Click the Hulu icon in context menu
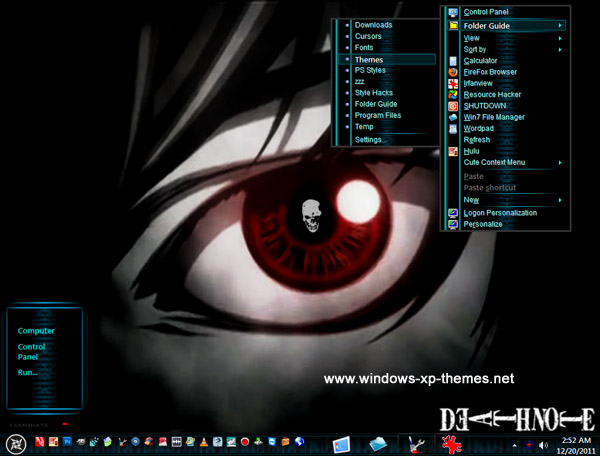The width and height of the screenshot is (600, 456). (x=453, y=151)
